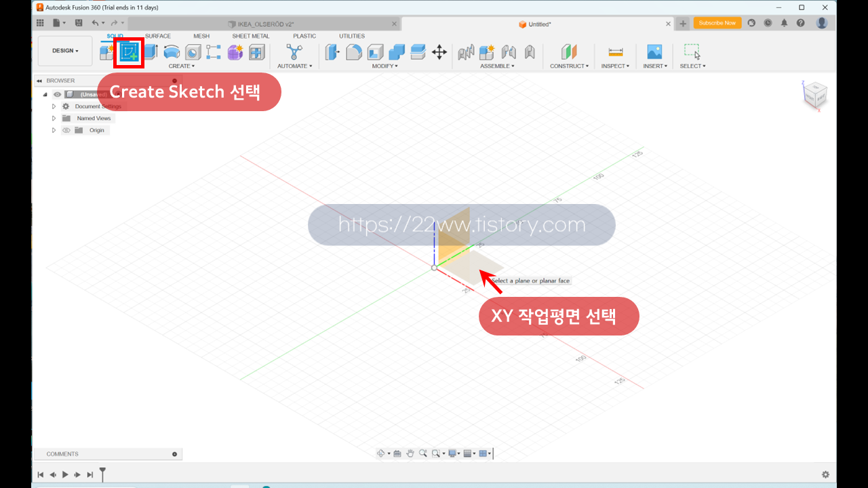
Task: Expand the Document Settings node
Action: click(x=54, y=106)
